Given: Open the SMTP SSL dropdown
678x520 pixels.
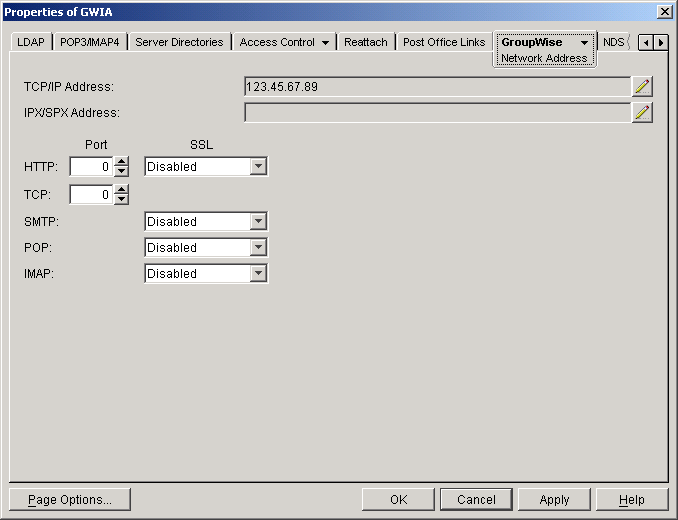Looking at the screenshot, I should click(x=258, y=221).
